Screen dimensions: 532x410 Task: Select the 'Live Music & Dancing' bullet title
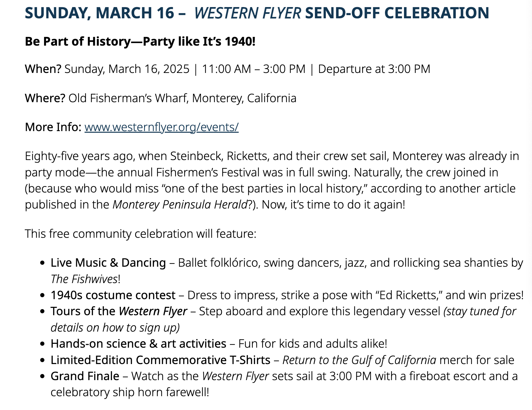tap(108, 263)
